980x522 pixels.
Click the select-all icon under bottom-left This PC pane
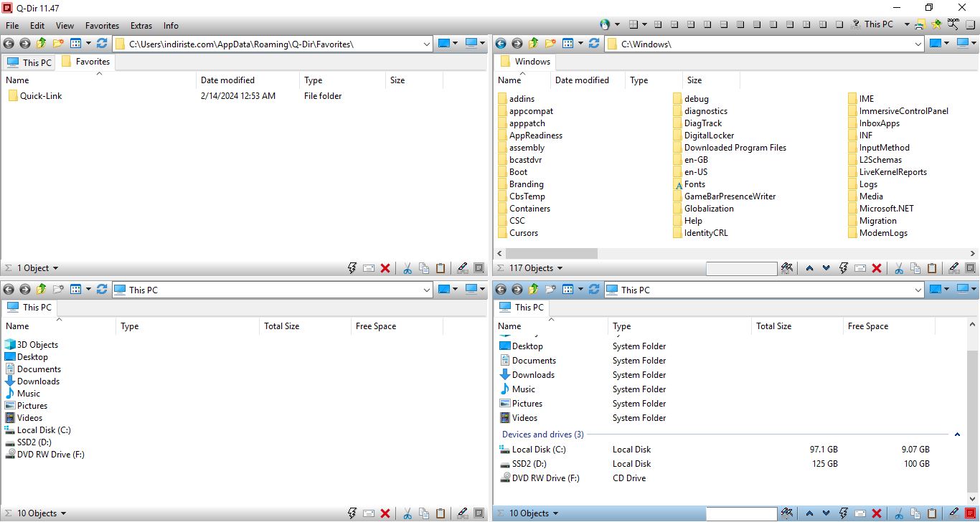(479, 513)
